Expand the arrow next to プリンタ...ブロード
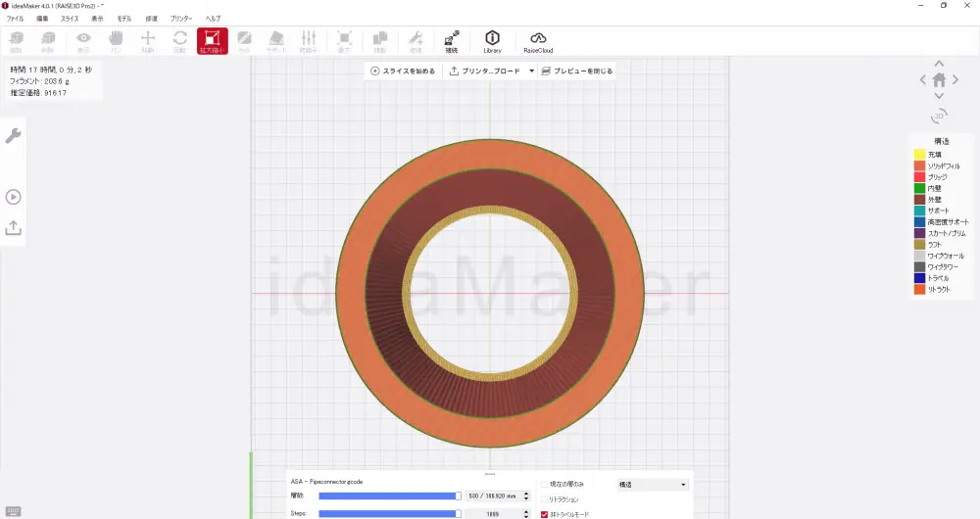 click(x=531, y=71)
